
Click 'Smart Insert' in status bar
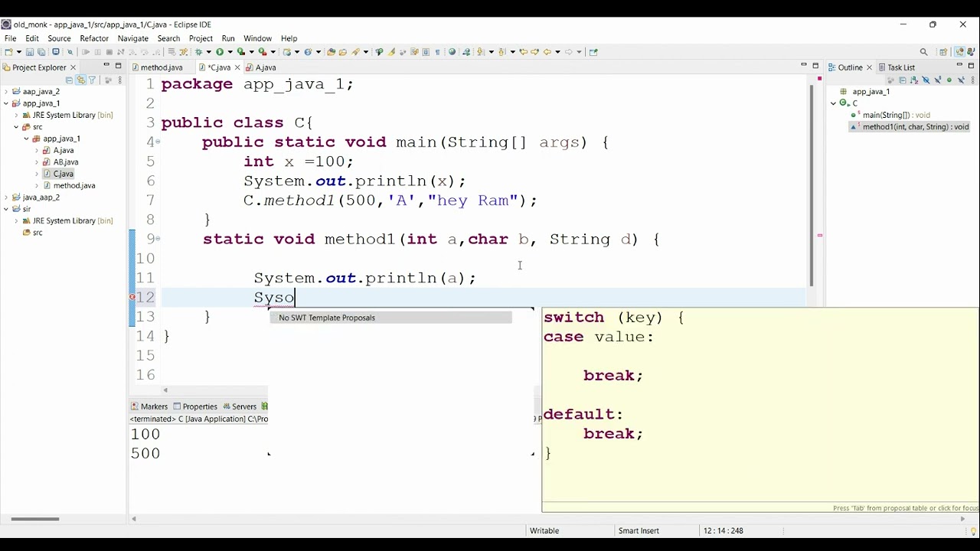point(639,530)
